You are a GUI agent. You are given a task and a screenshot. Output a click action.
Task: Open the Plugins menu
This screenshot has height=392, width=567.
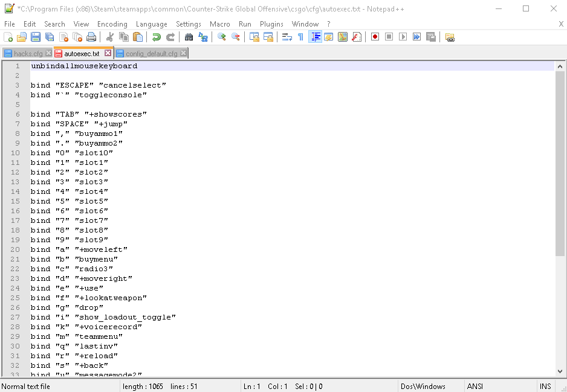271,24
